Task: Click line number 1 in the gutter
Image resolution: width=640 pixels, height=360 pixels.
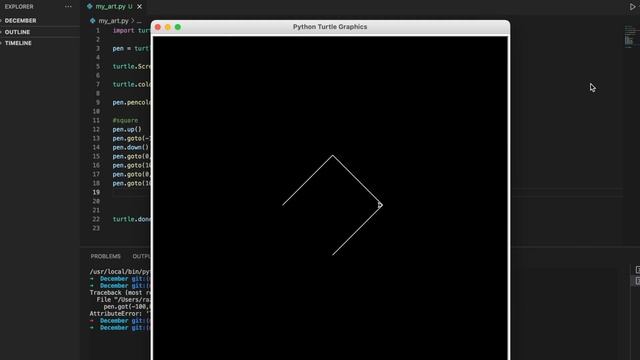Action: 98,31
